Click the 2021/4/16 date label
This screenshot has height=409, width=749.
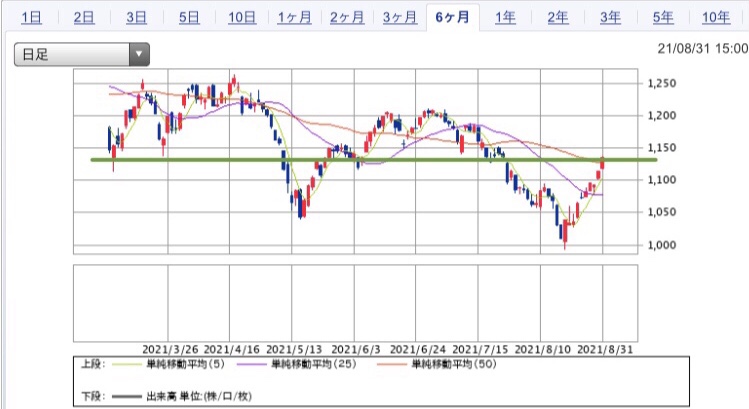(232, 349)
